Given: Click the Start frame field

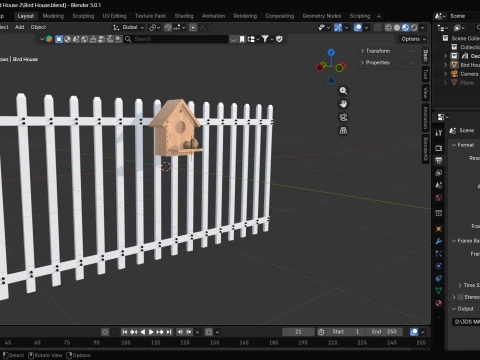Looking at the screenshot, I should click(x=346, y=332).
